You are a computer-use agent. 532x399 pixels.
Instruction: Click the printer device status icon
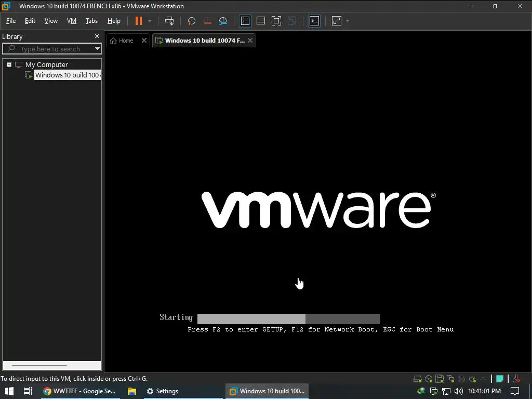[461, 379]
